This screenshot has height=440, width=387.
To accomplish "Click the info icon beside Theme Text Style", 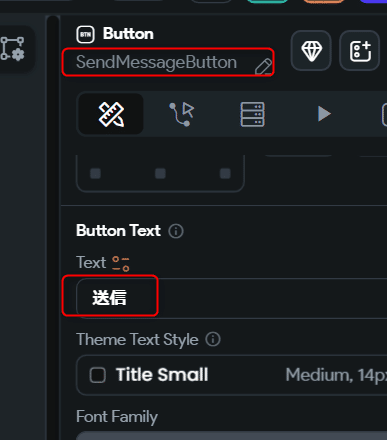I will 213,339.
